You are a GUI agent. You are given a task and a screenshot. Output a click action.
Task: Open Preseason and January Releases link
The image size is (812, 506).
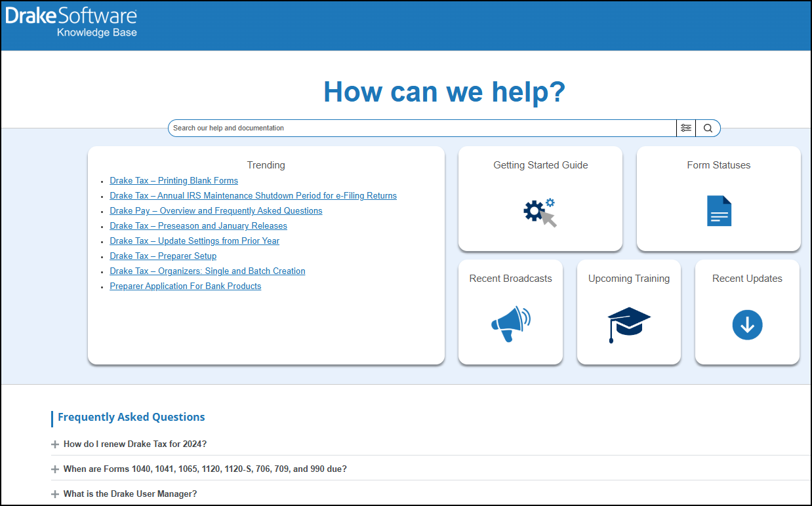198,226
